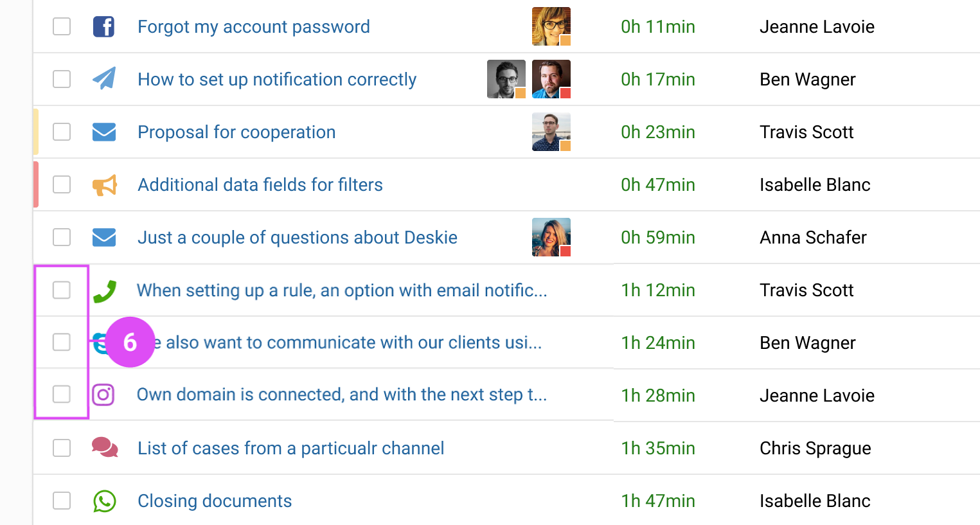Screen dimensions: 980x525
Task: Click Anna Schafer's avatar photo thumbnail
Action: tap(551, 237)
